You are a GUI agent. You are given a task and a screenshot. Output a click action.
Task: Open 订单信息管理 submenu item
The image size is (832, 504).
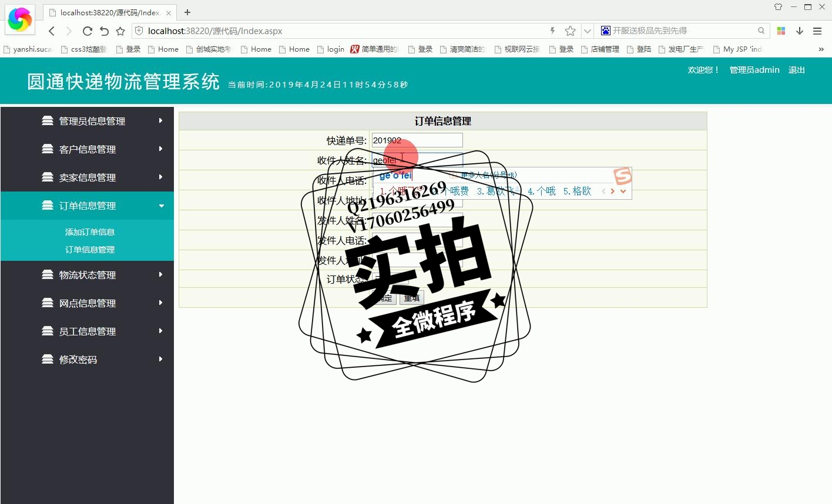[x=90, y=250]
